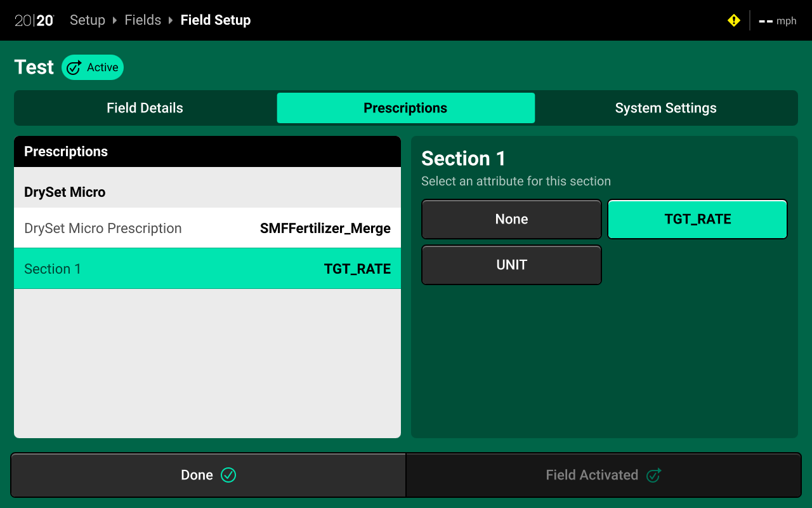Click the Field Activated button
Image resolution: width=812 pixels, height=508 pixels.
(603, 475)
